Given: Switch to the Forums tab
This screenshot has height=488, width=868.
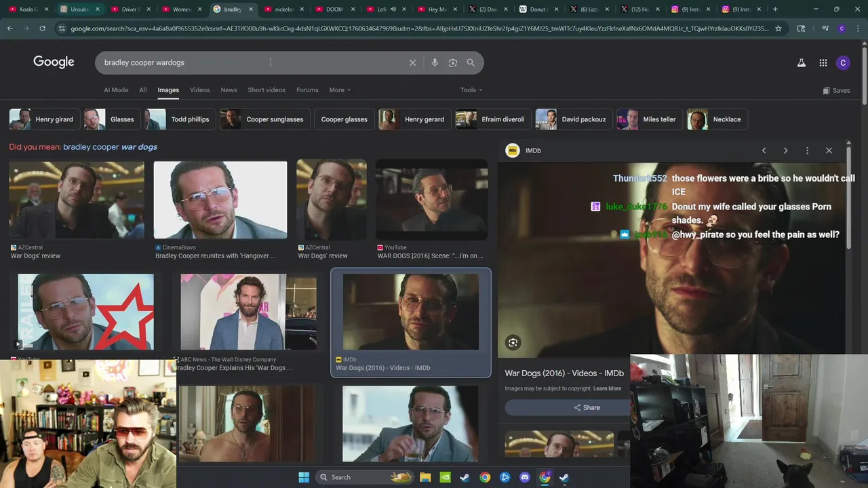Looking at the screenshot, I should [307, 90].
